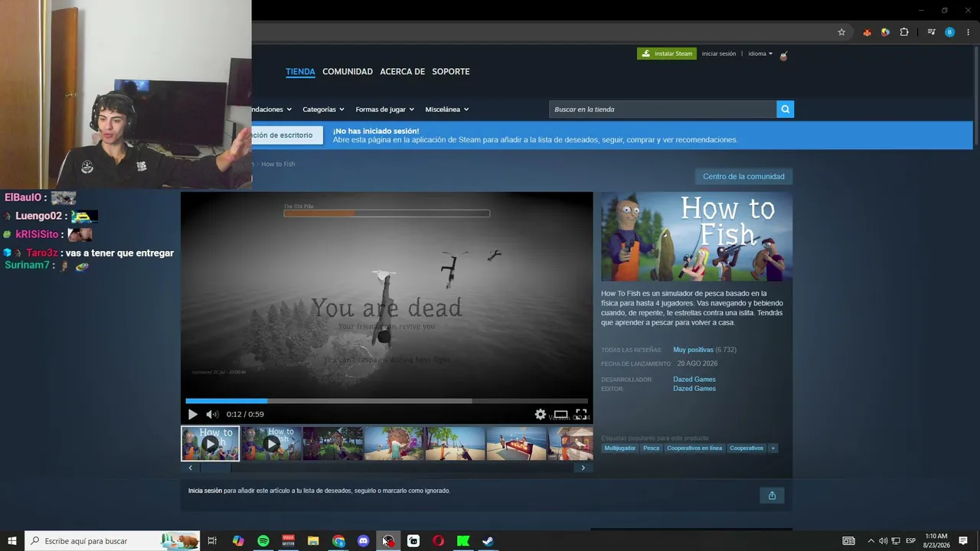This screenshot has height=551, width=980.
Task: Open the media controls music-note icon
Action: point(931,32)
